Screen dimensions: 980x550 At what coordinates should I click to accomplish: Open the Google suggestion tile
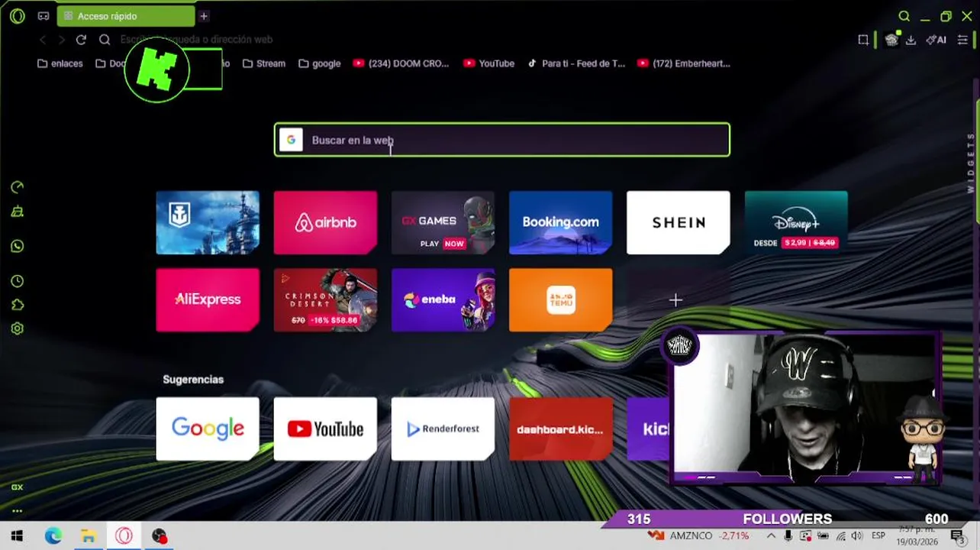(x=208, y=429)
